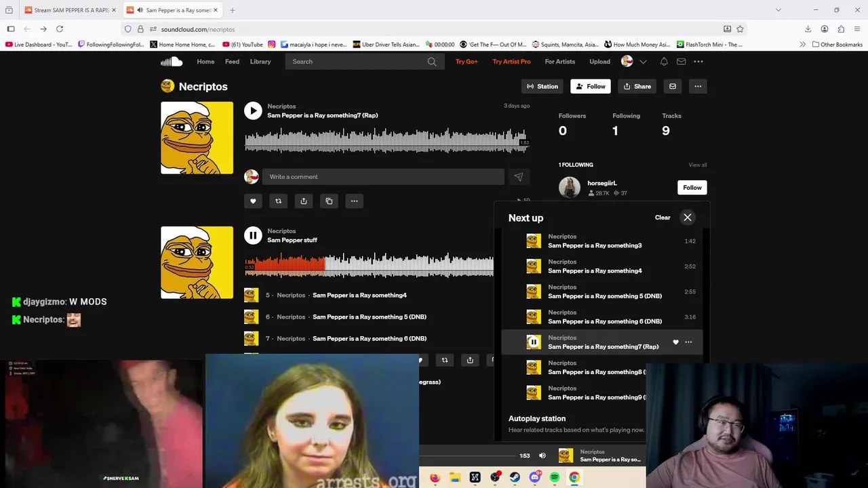Seek on the bottom player progress bar
The image size is (868, 488).
pos(468,455)
